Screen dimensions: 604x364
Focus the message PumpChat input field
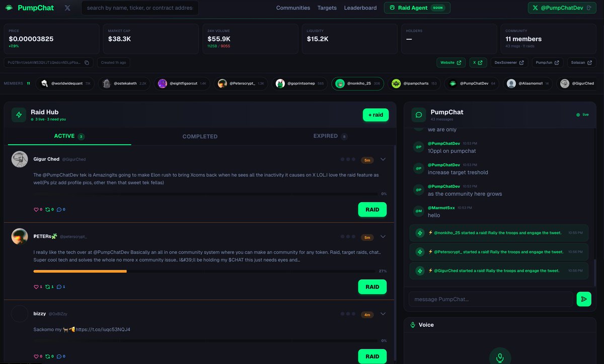(491, 299)
